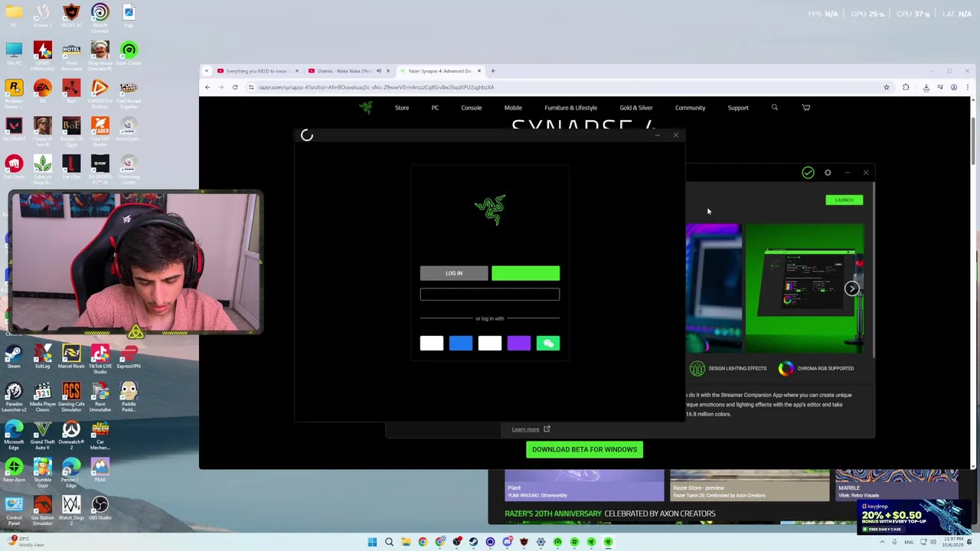Open the Razer Axon desktop shortcut
Image resolution: width=980 pixels, height=551 pixels.
click(14, 469)
